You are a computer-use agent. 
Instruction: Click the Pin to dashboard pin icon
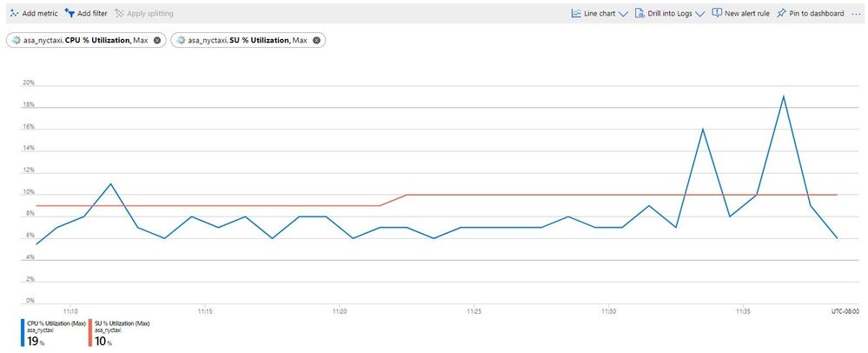click(781, 13)
